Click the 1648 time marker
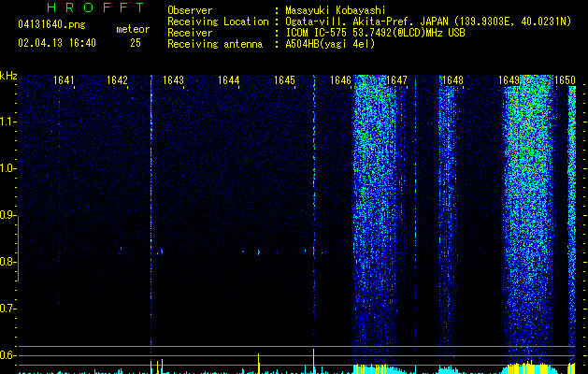Image resolution: width=588 pixels, height=374 pixels. click(452, 80)
